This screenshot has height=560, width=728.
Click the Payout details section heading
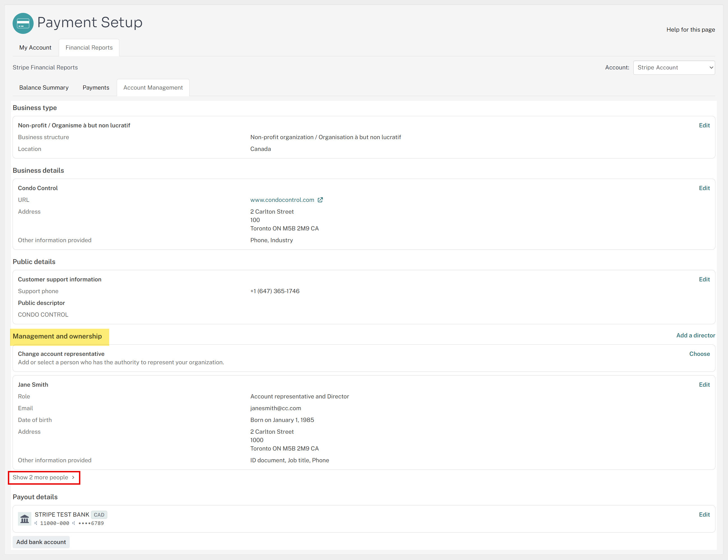[35, 497]
